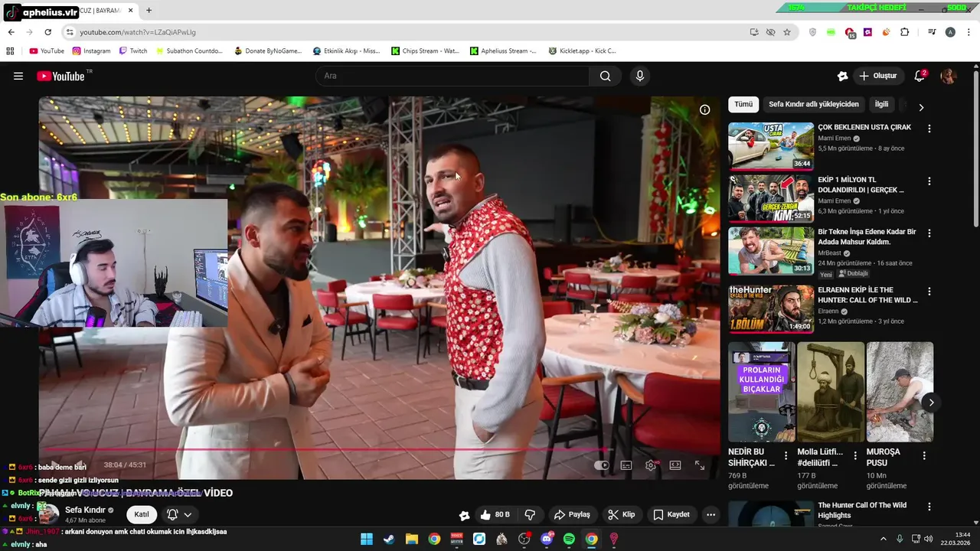The image size is (980, 551).
Task: Like the video with 80 B likes
Action: tap(495, 515)
